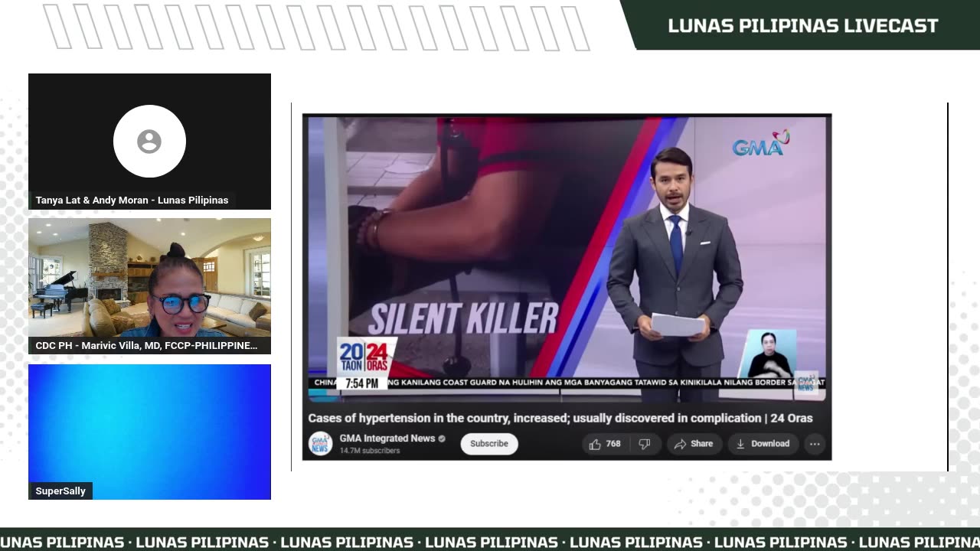Image resolution: width=980 pixels, height=551 pixels.
Task: Click the GMA News channel avatar icon
Action: (320, 444)
